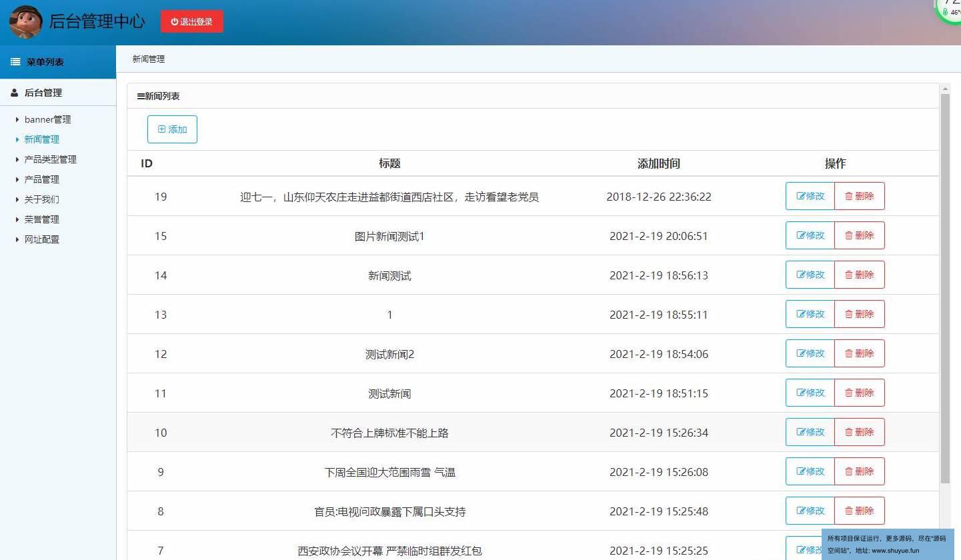
Task: Edit news ID 19 with 修改
Action: 810,196
